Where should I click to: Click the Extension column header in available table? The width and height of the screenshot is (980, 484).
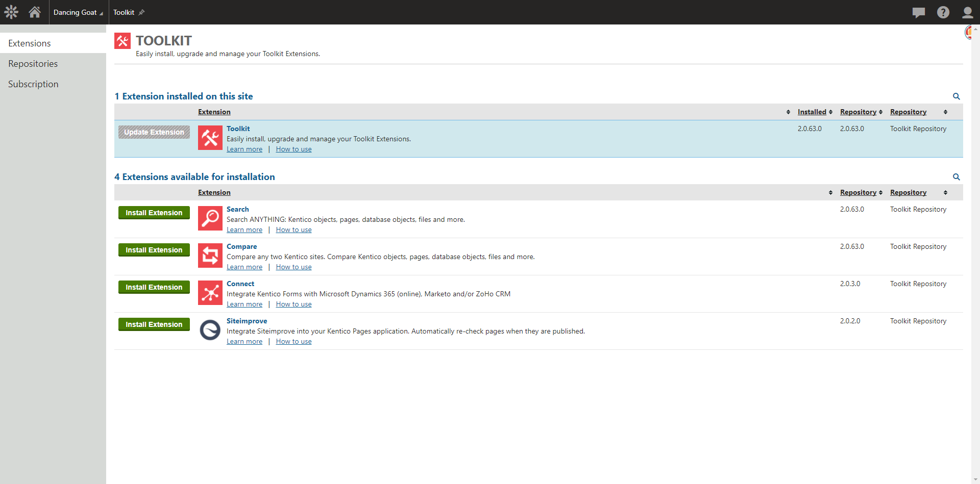click(x=214, y=193)
